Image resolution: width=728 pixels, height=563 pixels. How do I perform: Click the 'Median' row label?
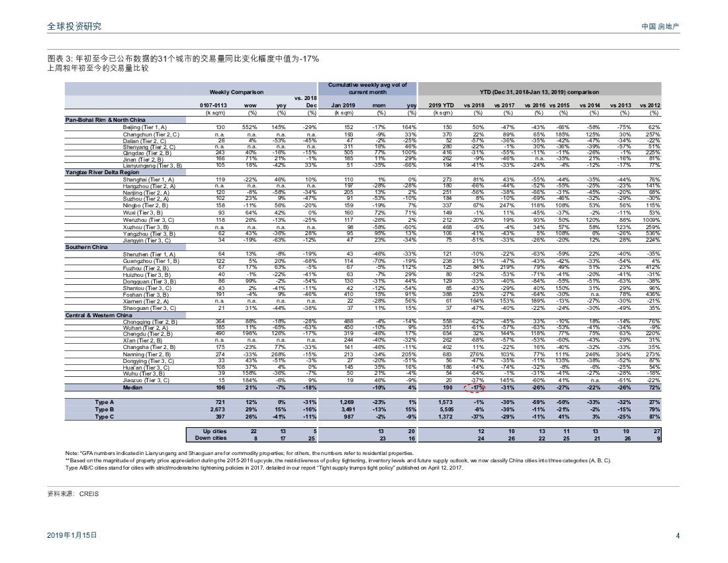pyautogui.click(x=133, y=387)
